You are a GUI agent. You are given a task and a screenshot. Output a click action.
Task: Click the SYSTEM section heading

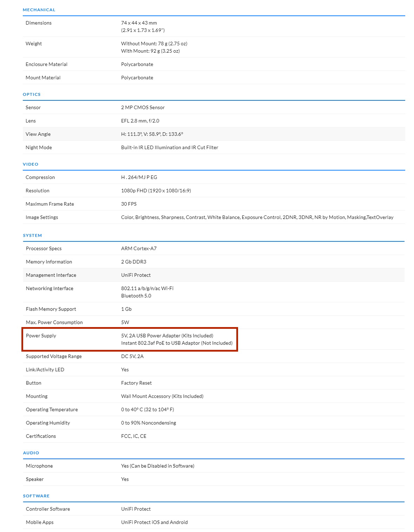coord(32,235)
